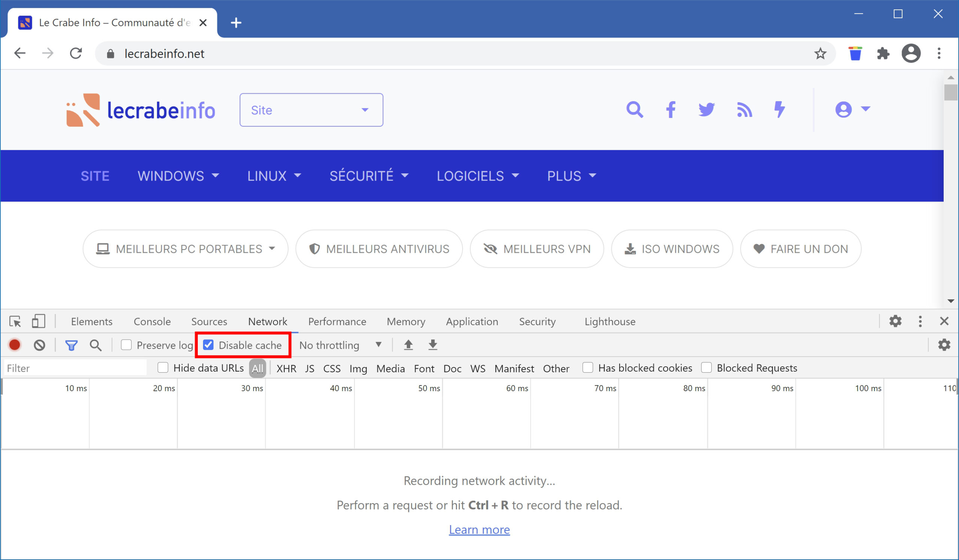
Task: Expand the WINDOWS navigation menu
Action: pos(178,176)
